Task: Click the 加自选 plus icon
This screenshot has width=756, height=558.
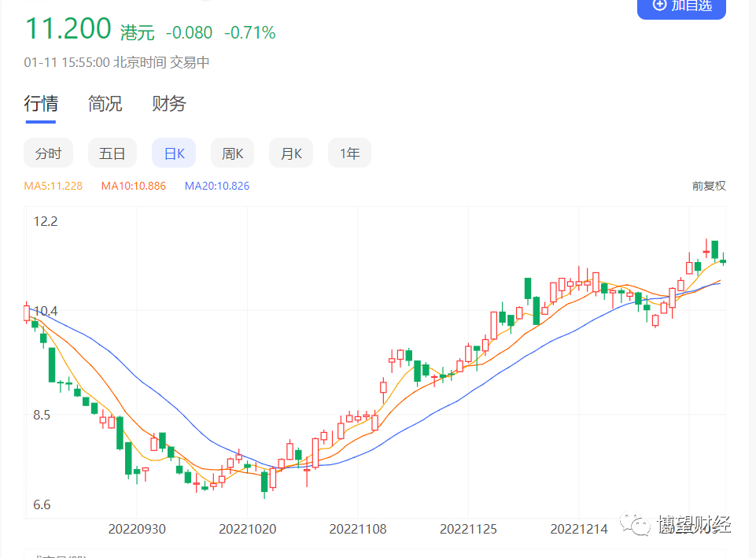Action: (x=659, y=5)
